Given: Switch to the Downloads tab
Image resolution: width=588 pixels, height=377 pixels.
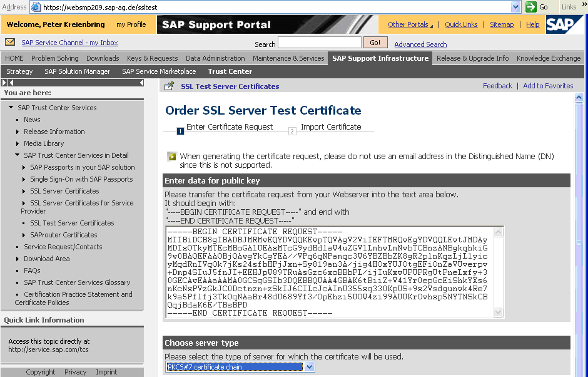Looking at the screenshot, I should click(x=103, y=58).
